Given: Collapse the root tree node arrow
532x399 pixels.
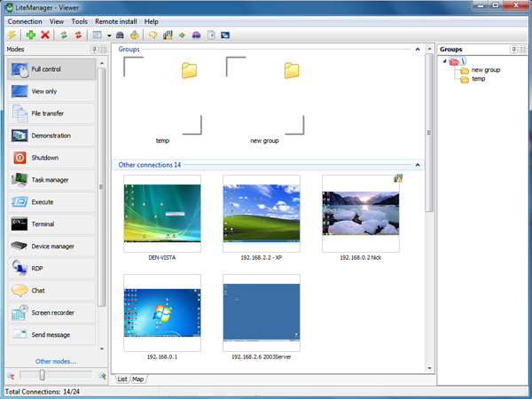Looking at the screenshot, I should point(444,61).
